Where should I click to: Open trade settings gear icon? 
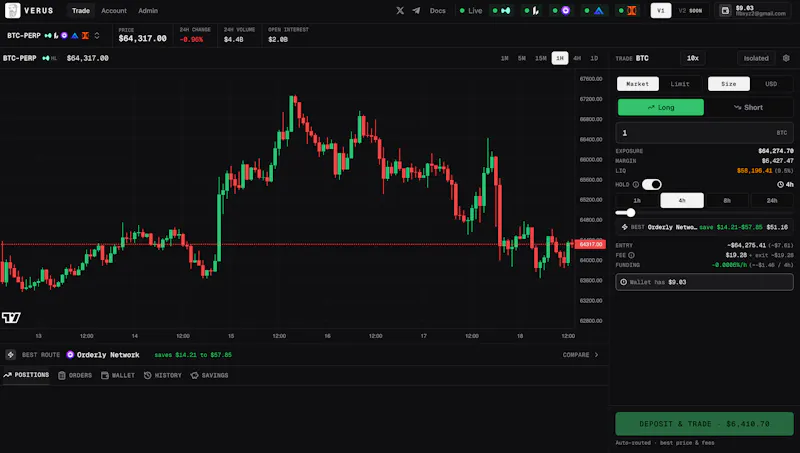coord(786,58)
